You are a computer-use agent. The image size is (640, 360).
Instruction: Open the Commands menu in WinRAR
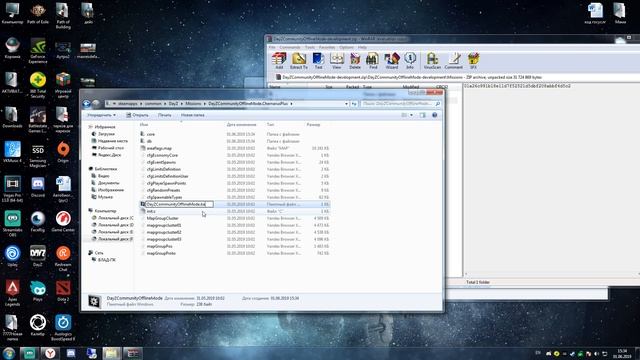click(x=290, y=47)
